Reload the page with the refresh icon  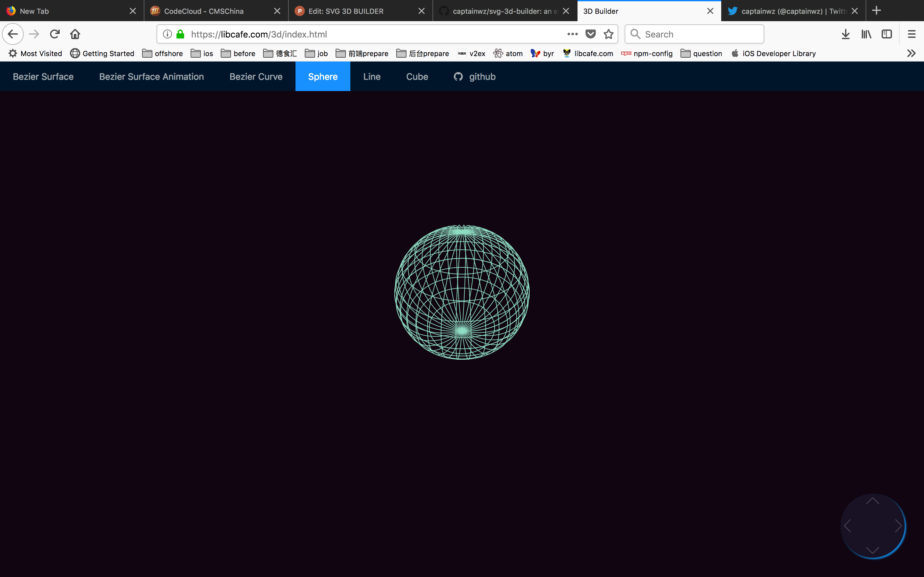[55, 34]
